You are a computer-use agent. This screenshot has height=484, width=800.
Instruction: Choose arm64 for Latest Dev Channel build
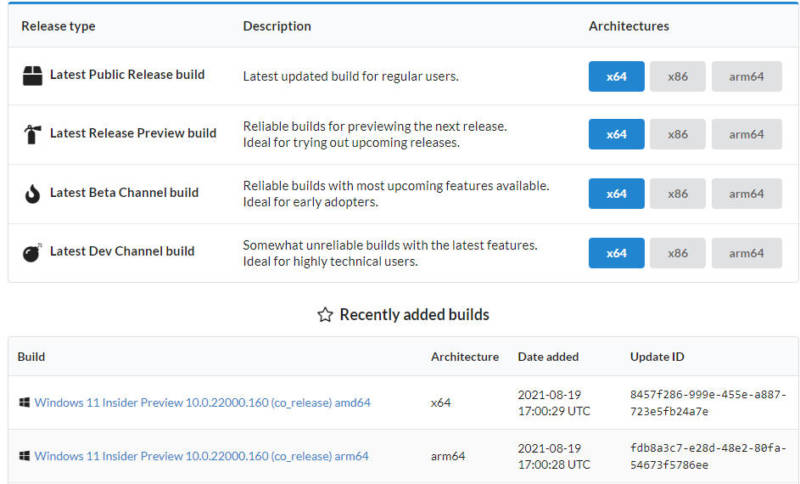[746, 253]
